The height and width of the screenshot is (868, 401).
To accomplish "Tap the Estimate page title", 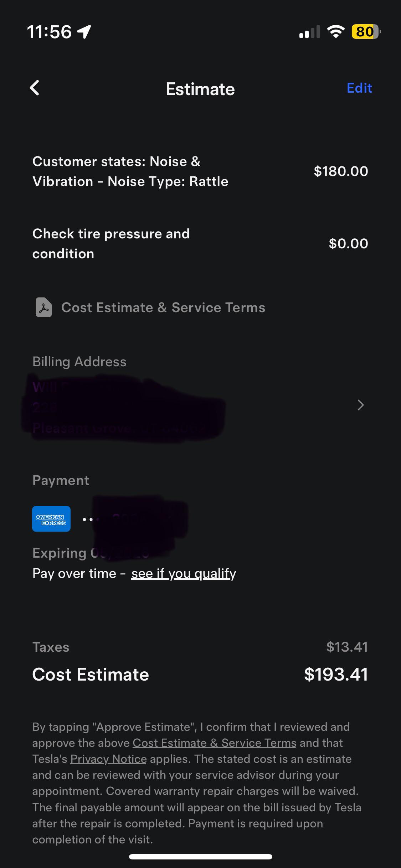I will click(x=200, y=89).
